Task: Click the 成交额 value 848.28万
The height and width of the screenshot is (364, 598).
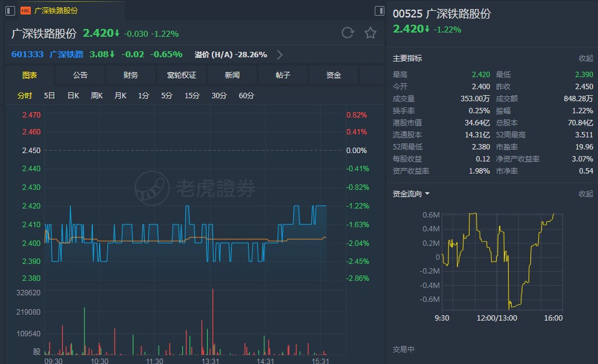Action: coord(579,99)
